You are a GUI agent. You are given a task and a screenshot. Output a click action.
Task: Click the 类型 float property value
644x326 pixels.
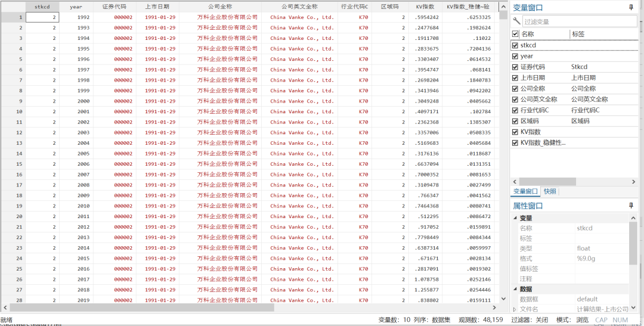tap(583, 248)
